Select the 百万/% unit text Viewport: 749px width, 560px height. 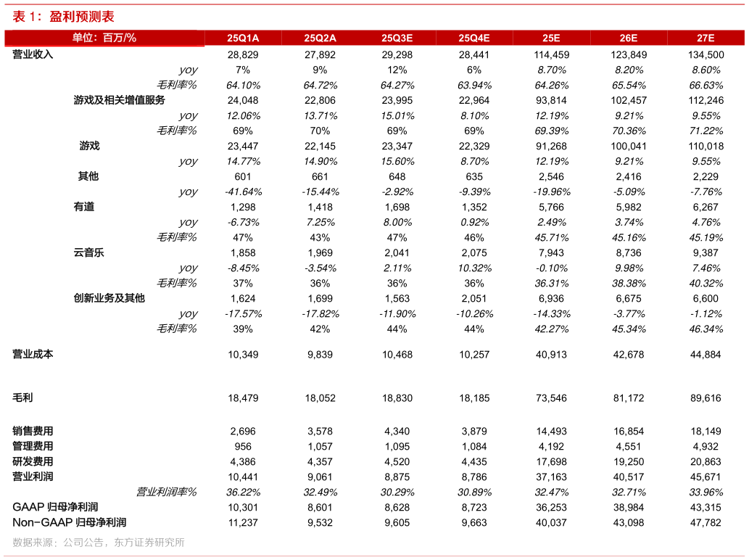120,38
